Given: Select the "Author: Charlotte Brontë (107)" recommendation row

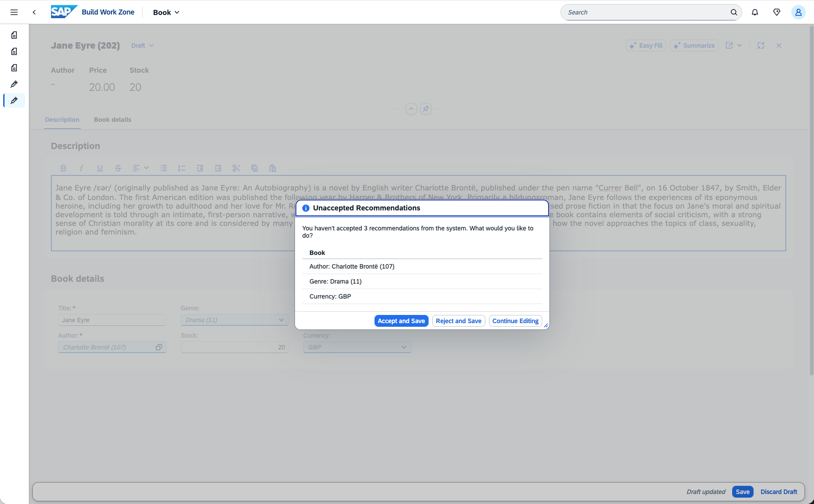Looking at the screenshot, I should pyautogui.click(x=422, y=266).
